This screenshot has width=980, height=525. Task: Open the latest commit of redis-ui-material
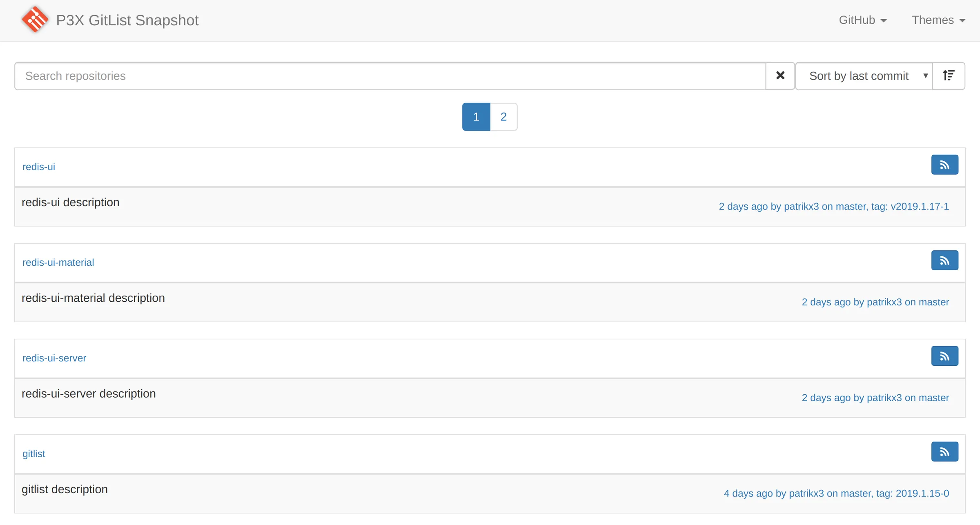point(875,302)
